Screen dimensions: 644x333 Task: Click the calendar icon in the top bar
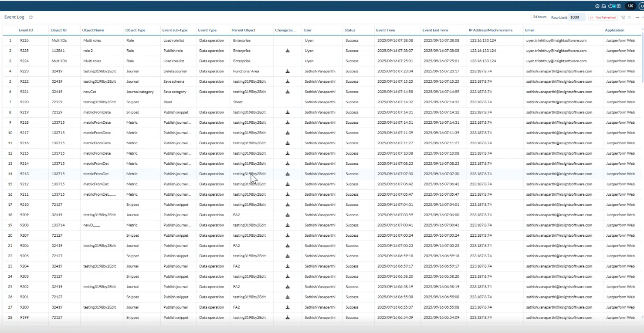tap(619, 6)
